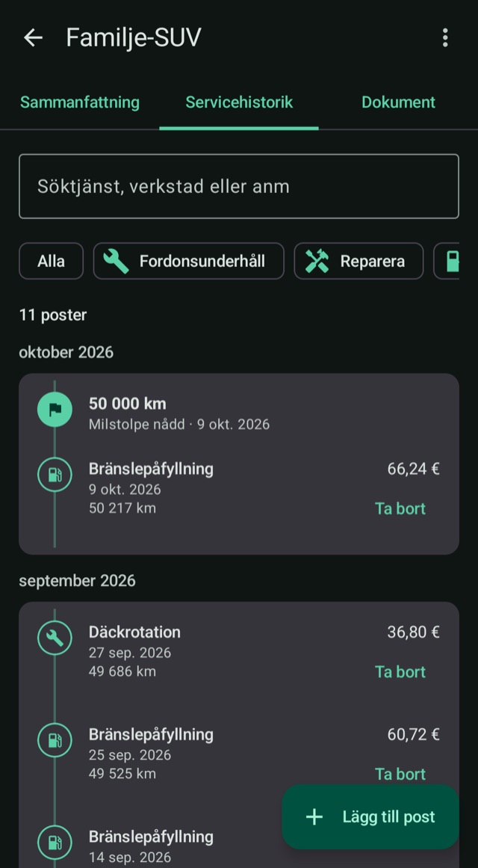The height and width of the screenshot is (868, 478).
Task: Open the three-dot overflow menu
Action: coord(445,37)
